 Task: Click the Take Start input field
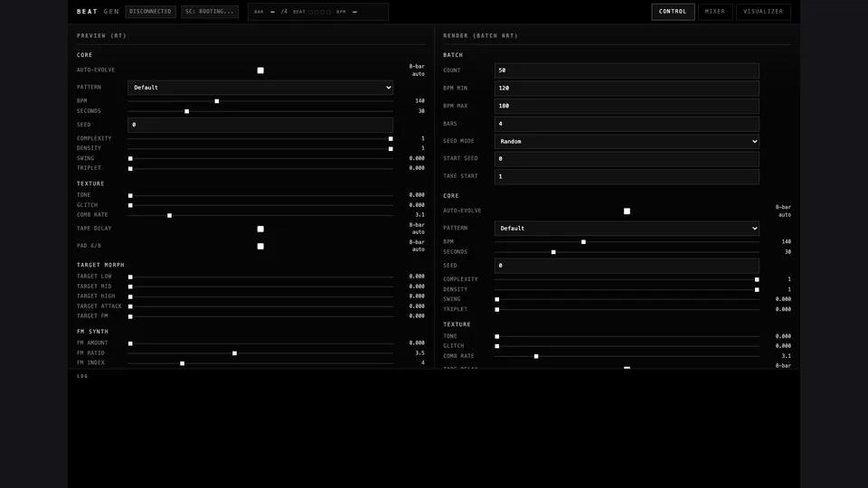(627, 176)
